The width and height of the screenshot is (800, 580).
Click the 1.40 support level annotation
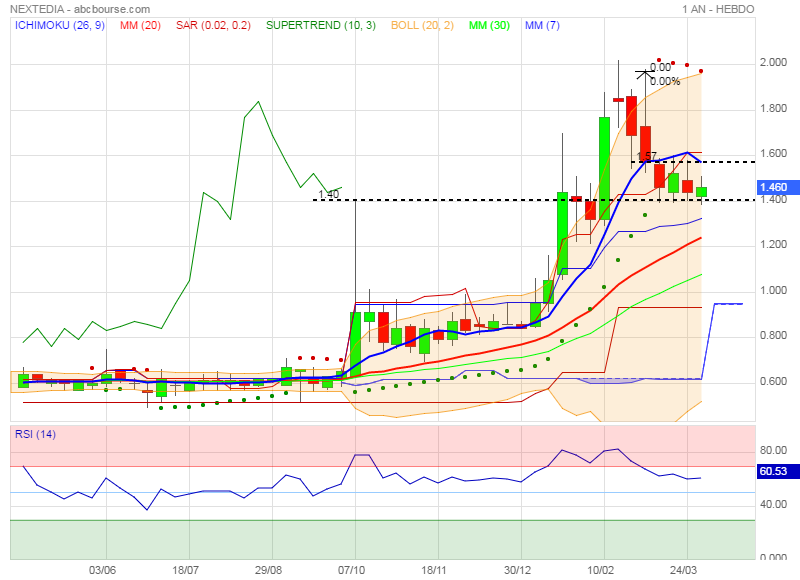pyautogui.click(x=329, y=194)
